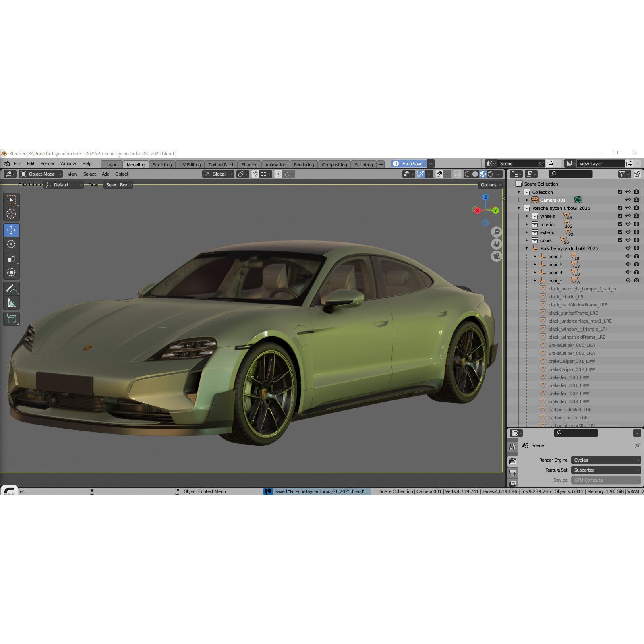Select the Measure tool
Image resolution: width=644 pixels, height=644 pixels.
pyautogui.click(x=11, y=303)
